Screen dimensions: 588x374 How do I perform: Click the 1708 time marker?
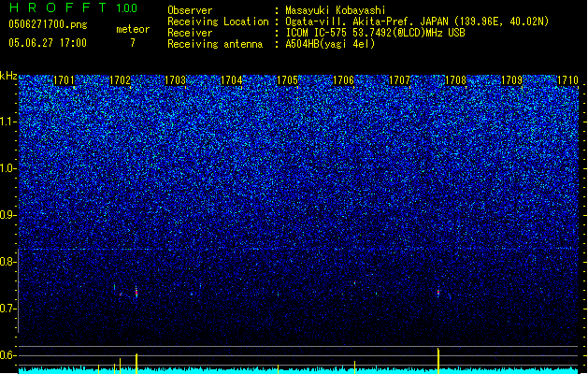point(455,80)
